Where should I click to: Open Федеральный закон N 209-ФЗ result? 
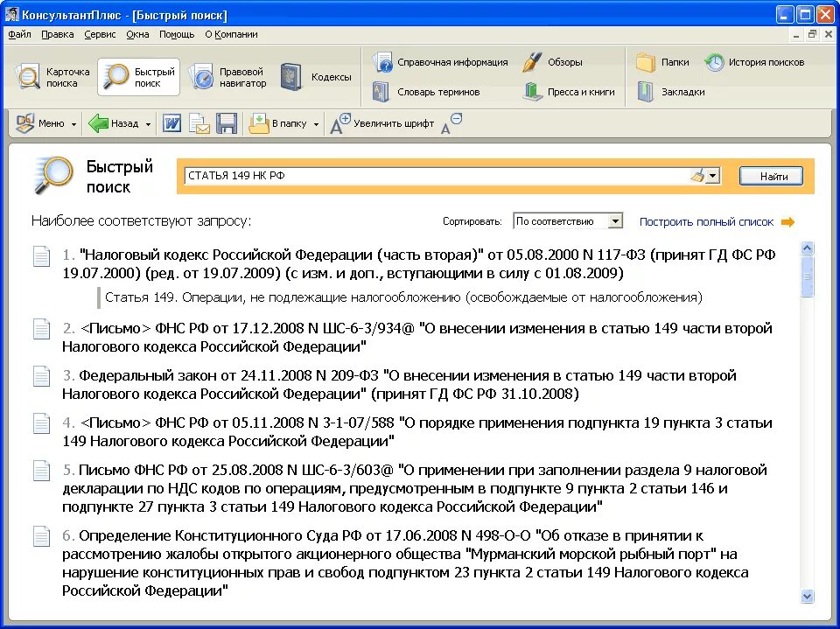tap(400, 385)
